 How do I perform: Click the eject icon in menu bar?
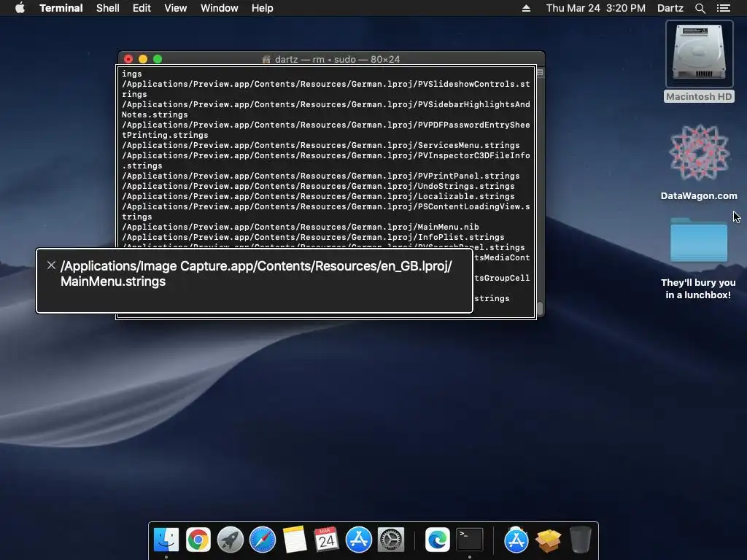tap(526, 8)
